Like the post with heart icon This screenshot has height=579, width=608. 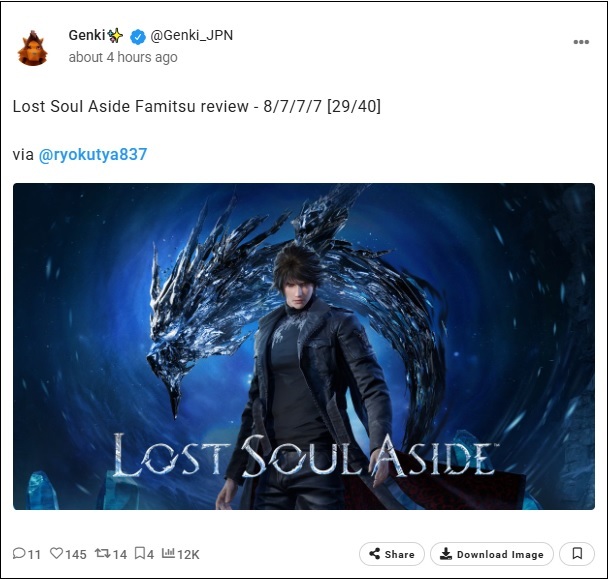(x=56, y=553)
